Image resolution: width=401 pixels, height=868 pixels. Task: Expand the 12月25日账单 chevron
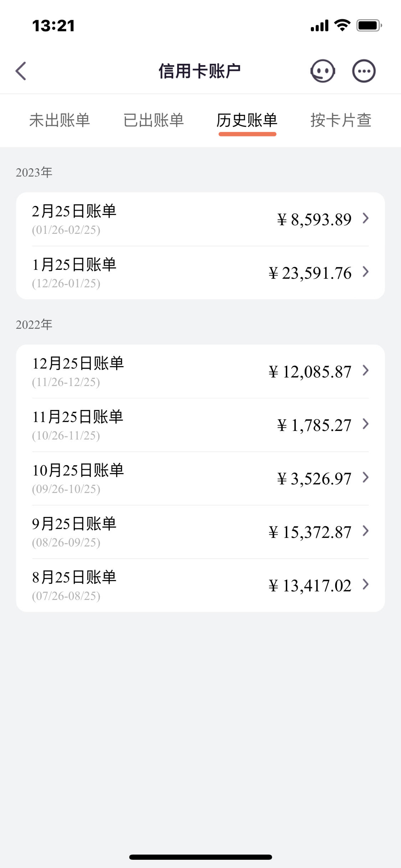(365, 370)
